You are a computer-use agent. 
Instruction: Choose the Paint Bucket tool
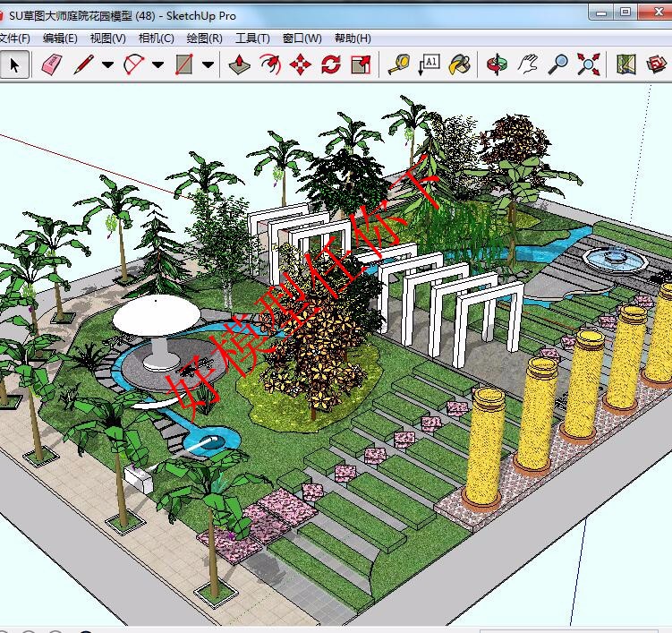click(459, 64)
